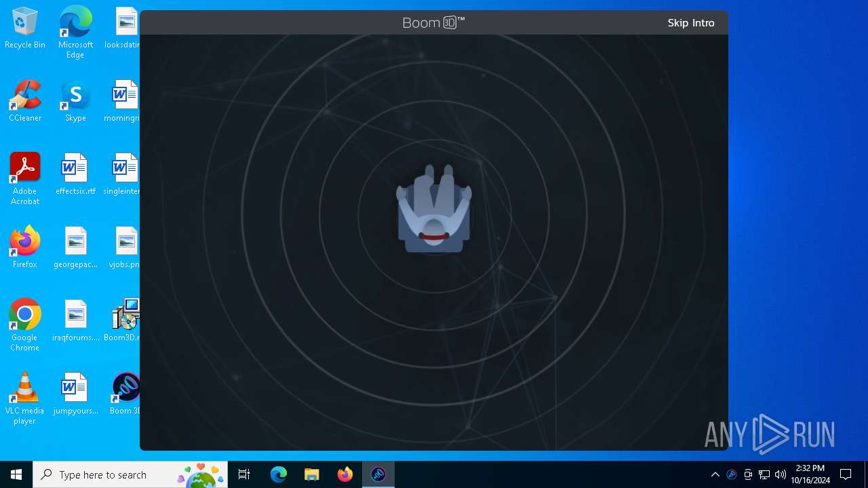
Task: Open the volume tray icon
Action: click(x=781, y=474)
